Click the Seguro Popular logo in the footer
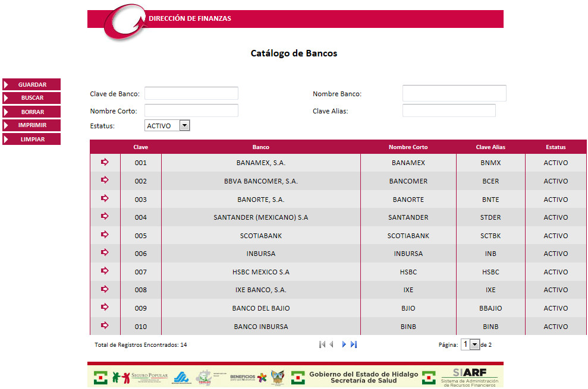 point(141,377)
